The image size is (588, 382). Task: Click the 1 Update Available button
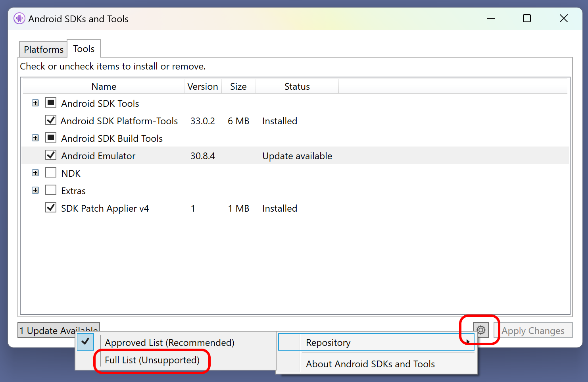(x=59, y=330)
